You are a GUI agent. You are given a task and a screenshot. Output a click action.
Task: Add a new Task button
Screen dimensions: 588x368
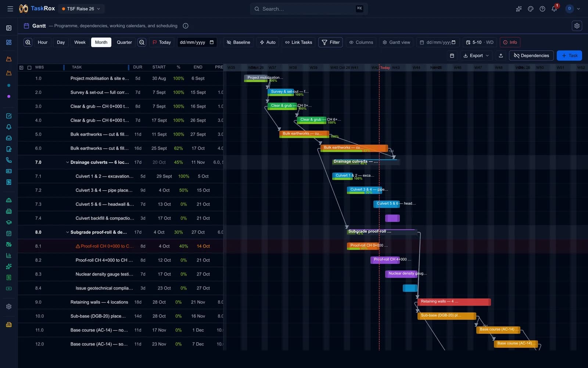click(569, 56)
